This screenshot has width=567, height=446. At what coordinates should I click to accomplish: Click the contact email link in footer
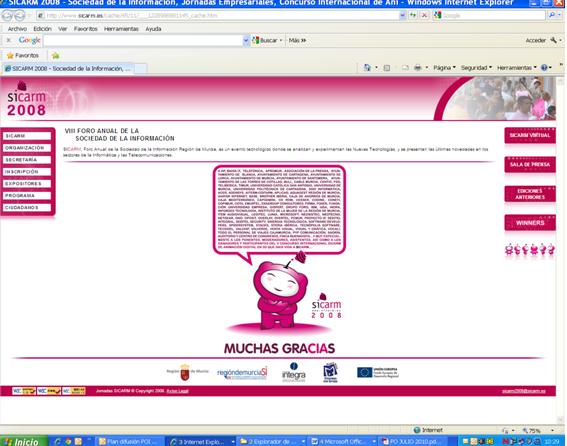coord(524,391)
